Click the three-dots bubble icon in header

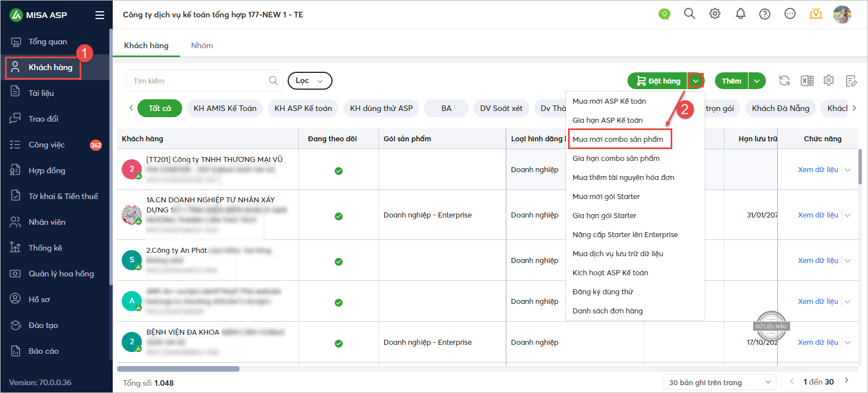(790, 14)
